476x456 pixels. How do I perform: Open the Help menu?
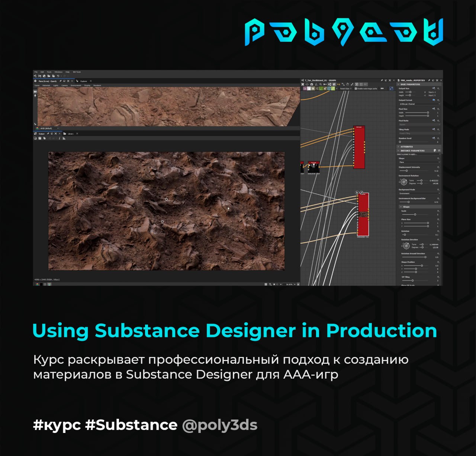click(x=68, y=72)
